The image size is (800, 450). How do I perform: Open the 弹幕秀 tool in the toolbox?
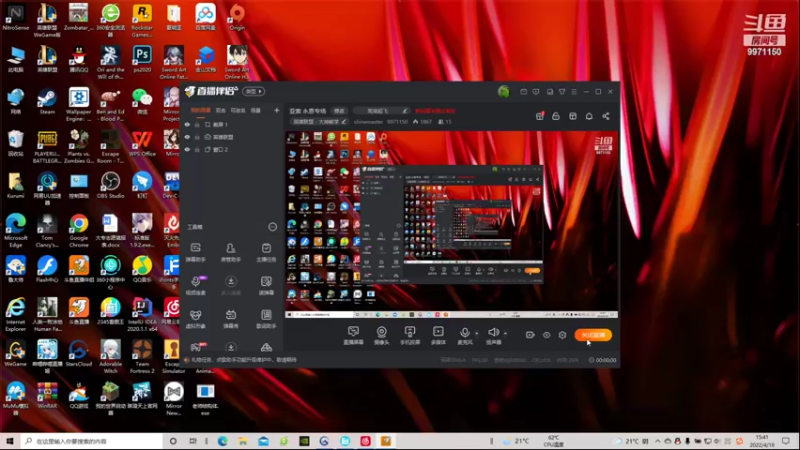pos(231,319)
